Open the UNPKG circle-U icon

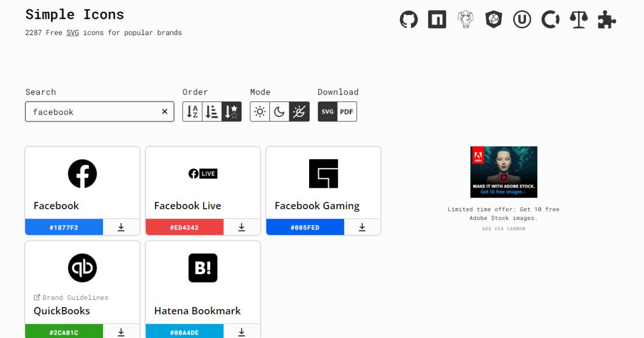(522, 20)
